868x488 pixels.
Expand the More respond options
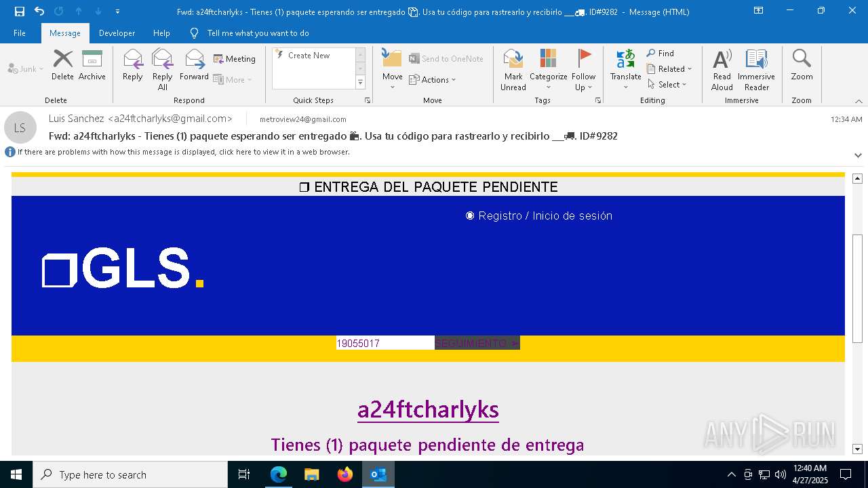tap(233, 79)
